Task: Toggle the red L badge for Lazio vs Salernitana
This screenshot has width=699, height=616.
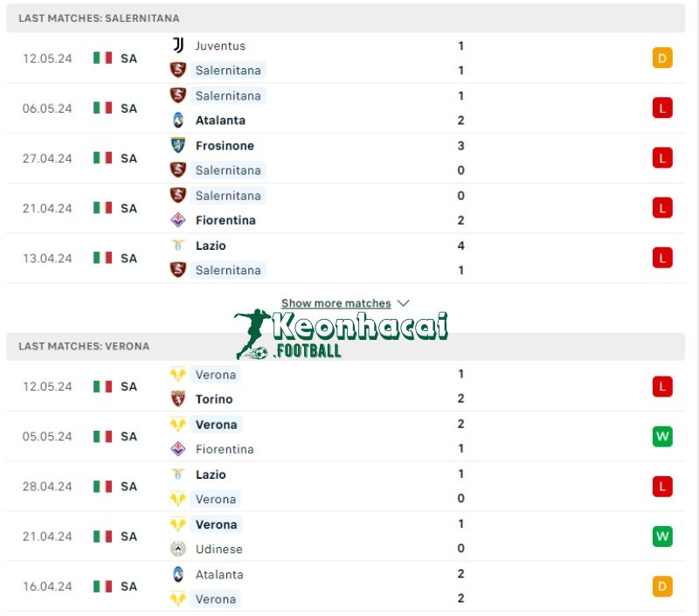Action: click(662, 258)
